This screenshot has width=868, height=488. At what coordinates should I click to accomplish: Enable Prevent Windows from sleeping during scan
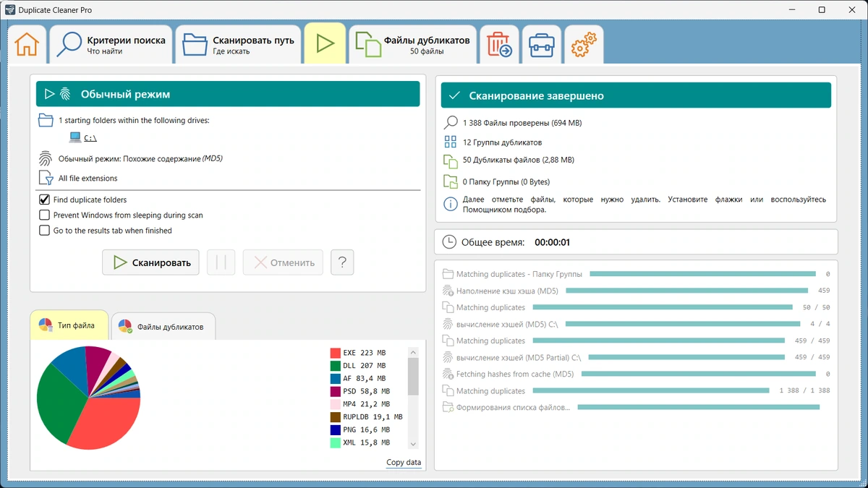[x=44, y=215]
